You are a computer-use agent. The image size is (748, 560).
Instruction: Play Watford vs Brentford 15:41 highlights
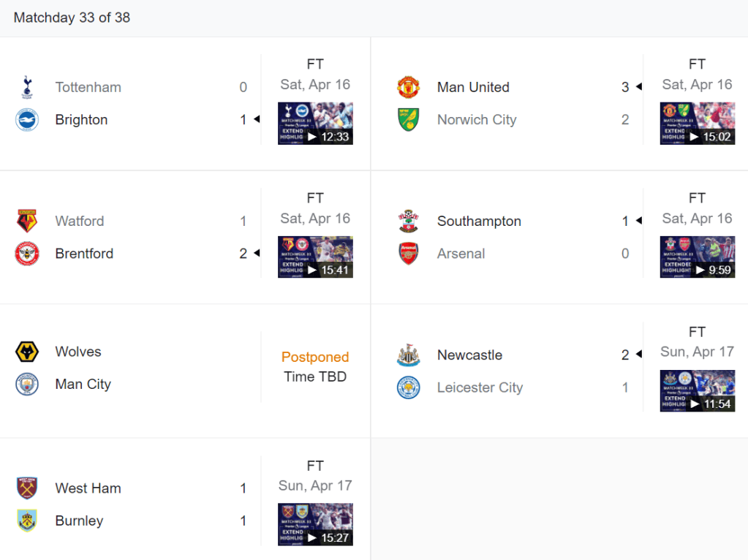coord(315,257)
